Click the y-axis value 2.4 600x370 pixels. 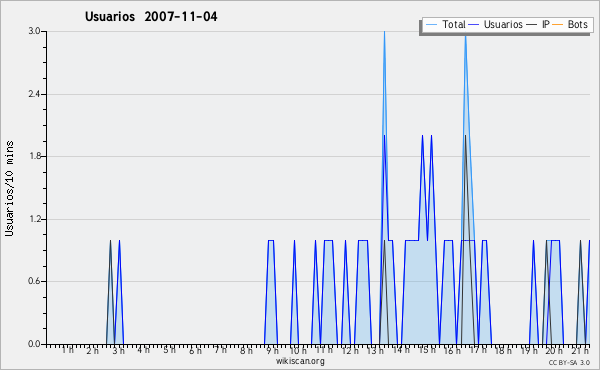[x=34, y=94]
